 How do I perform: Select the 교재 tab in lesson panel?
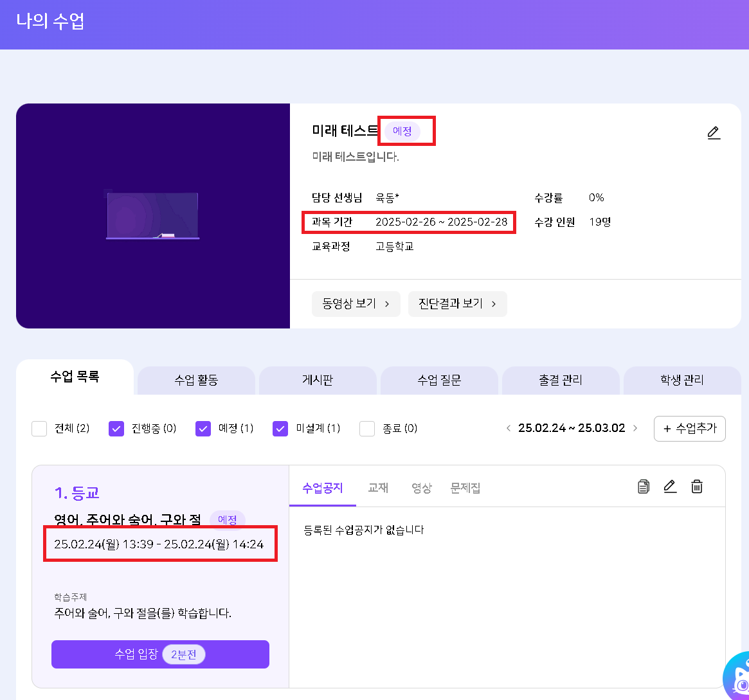pos(378,488)
